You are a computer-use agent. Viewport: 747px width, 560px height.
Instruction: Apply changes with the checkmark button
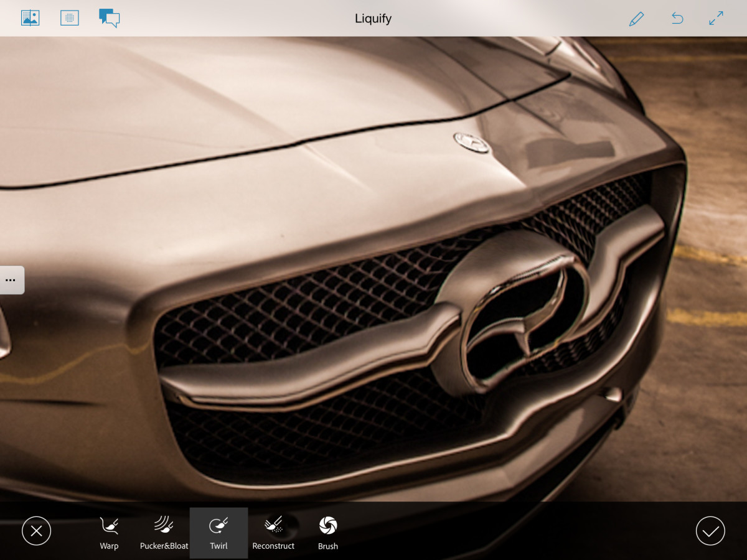point(710,531)
